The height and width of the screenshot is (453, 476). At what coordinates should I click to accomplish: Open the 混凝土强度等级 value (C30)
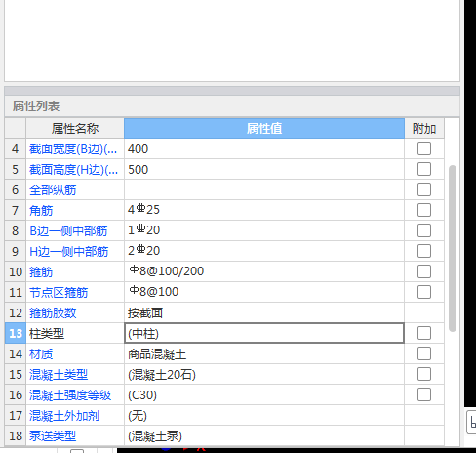pos(264,394)
